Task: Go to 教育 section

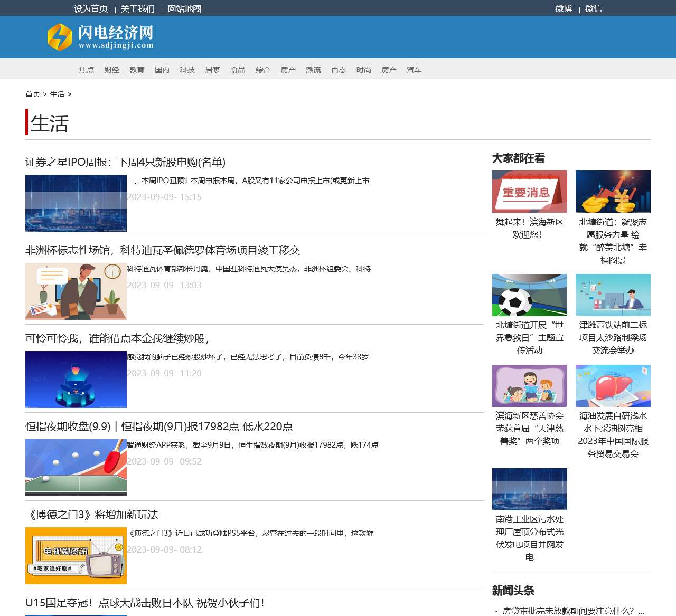Action: coord(137,70)
